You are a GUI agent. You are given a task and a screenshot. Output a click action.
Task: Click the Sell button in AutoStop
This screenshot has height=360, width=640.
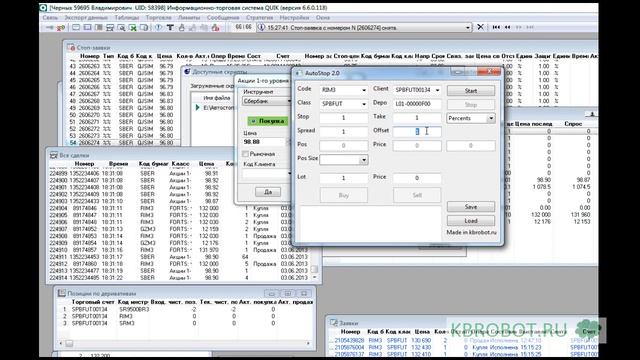pyautogui.click(x=417, y=195)
